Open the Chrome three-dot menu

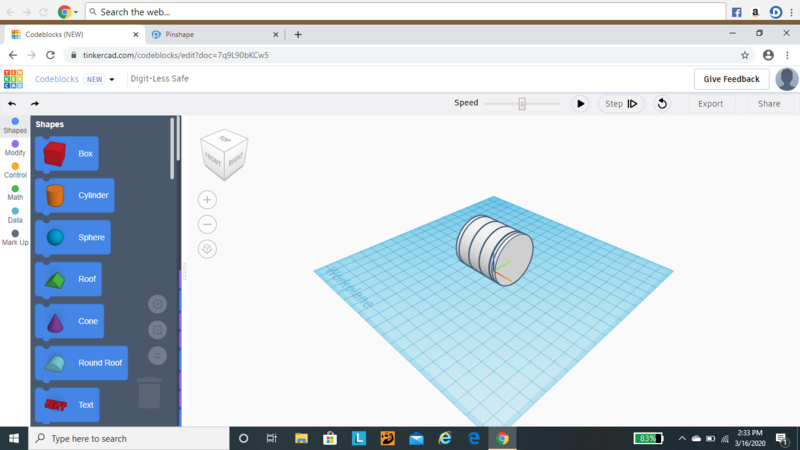788,55
